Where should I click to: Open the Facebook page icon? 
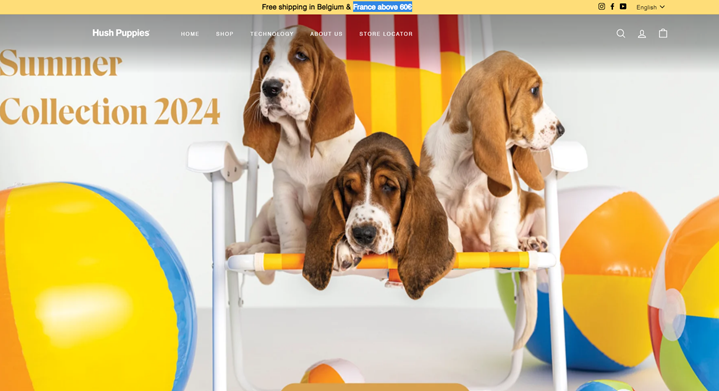pyautogui.click(x=612, y=6)
